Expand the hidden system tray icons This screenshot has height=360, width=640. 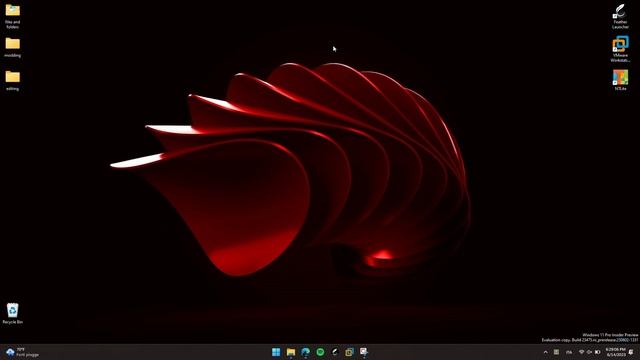click(x=546, y=352)
